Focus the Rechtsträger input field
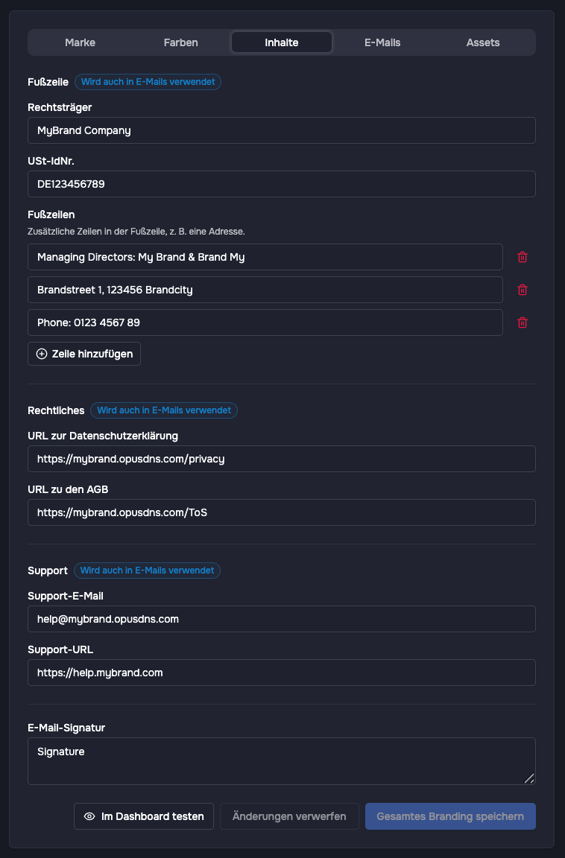The width and height of the screenshot is (565, 858). point(282,130)
